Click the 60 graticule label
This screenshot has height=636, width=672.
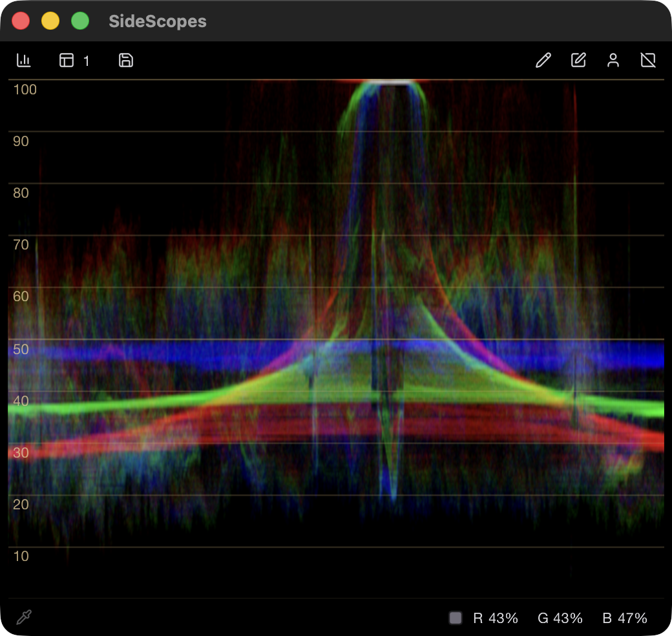point(21,297)
